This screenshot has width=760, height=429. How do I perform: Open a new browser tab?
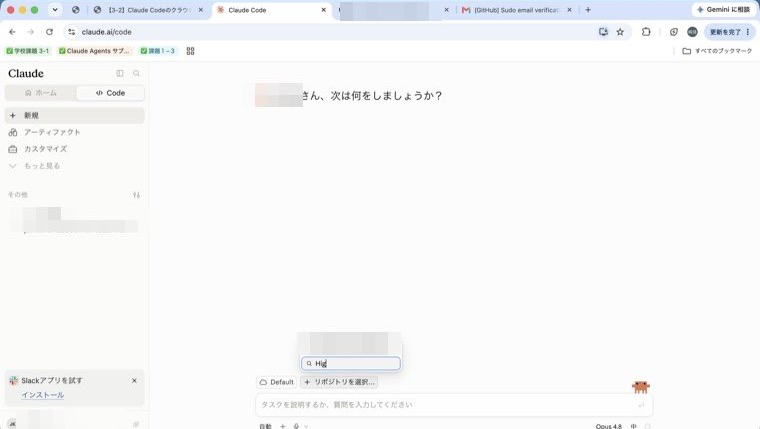588,10
